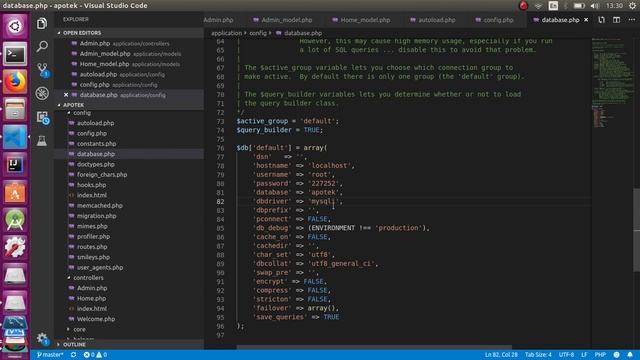Click the battery icon in top panel
Screen dimensions: 640x360
pyautogui.click(x=579, y=6)
